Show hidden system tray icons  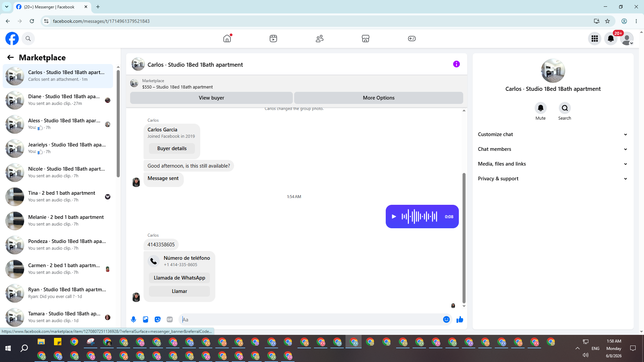coord(578,348)
